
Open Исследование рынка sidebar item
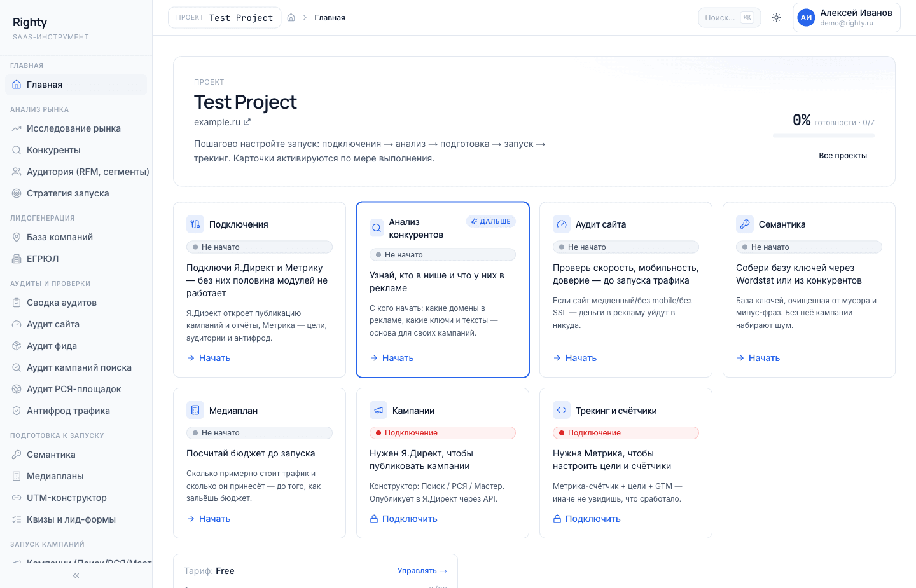(76, 128)
